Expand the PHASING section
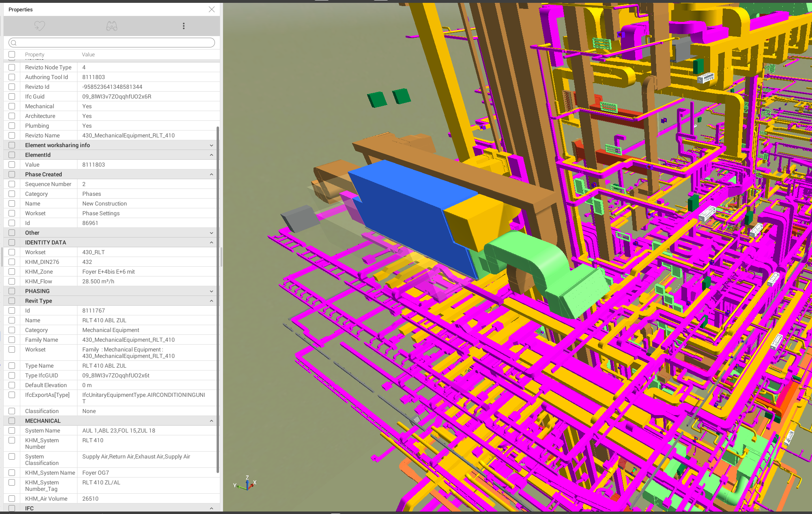The height and width of the screenshot is (514, 812). (211, 291)
